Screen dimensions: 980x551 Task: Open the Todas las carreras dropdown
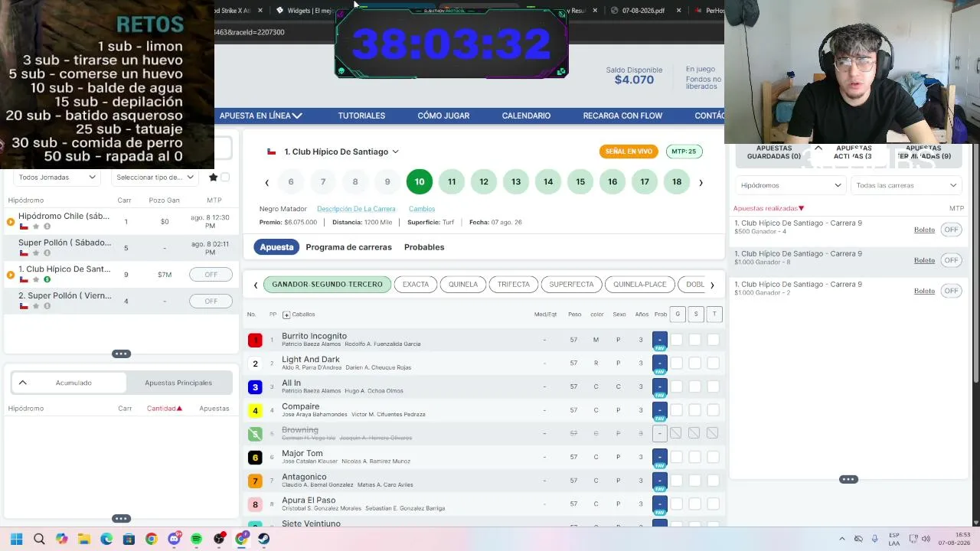click(906, 185)
